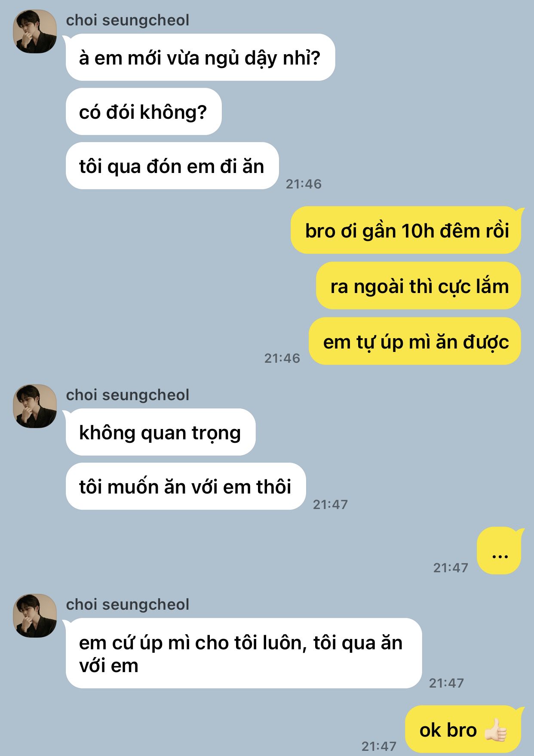Select the 'em cứ úp mì cho tôi luôn' message
Image resolution: width=534 pixels, height=756 pixels.
coord(243,653)
